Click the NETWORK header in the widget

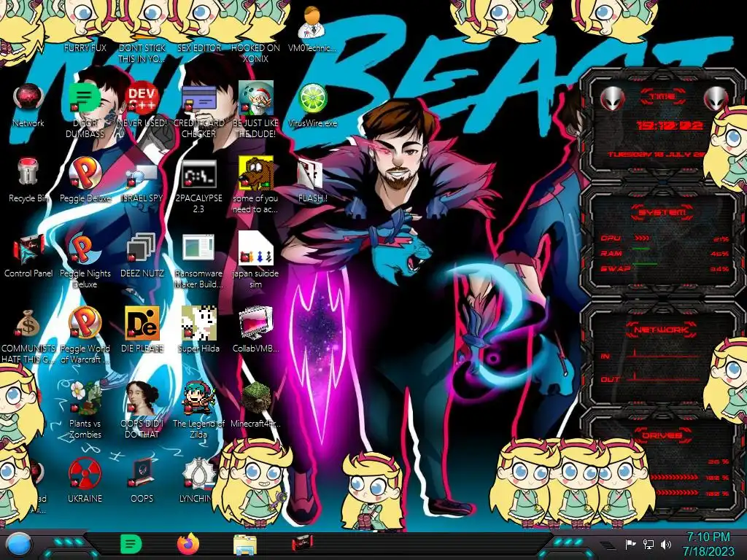661,330
